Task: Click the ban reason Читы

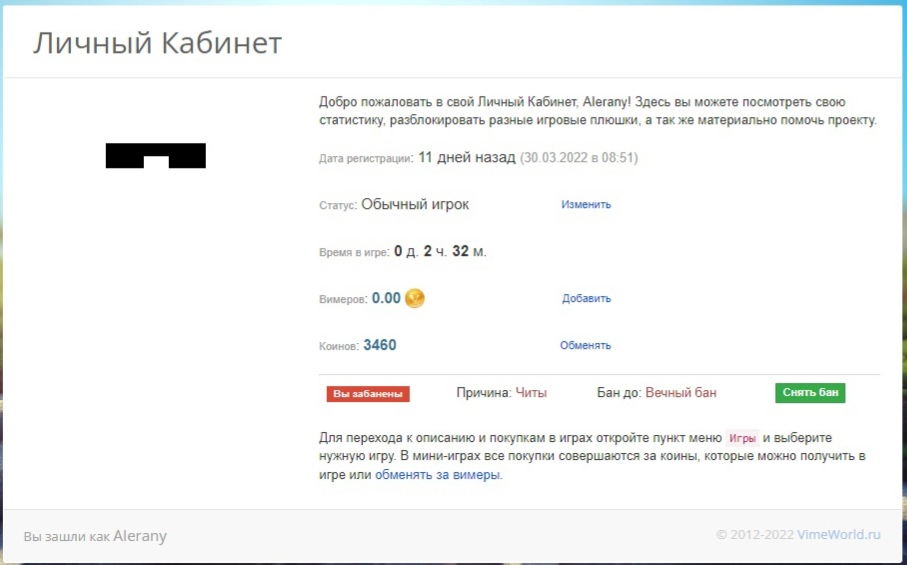Action: (531, 393)
